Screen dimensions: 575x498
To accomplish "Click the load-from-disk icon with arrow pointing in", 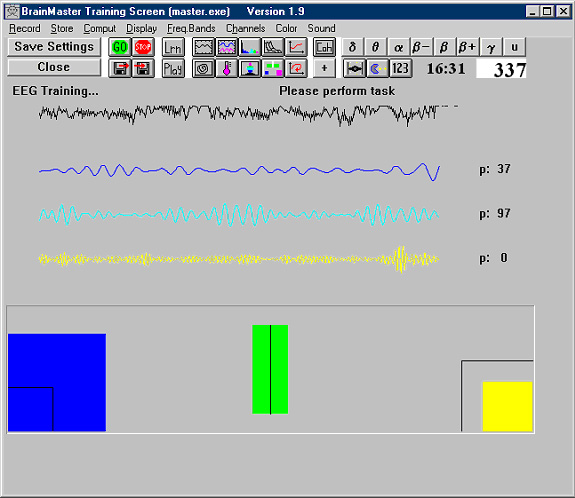I will click(x=143, y=68).
